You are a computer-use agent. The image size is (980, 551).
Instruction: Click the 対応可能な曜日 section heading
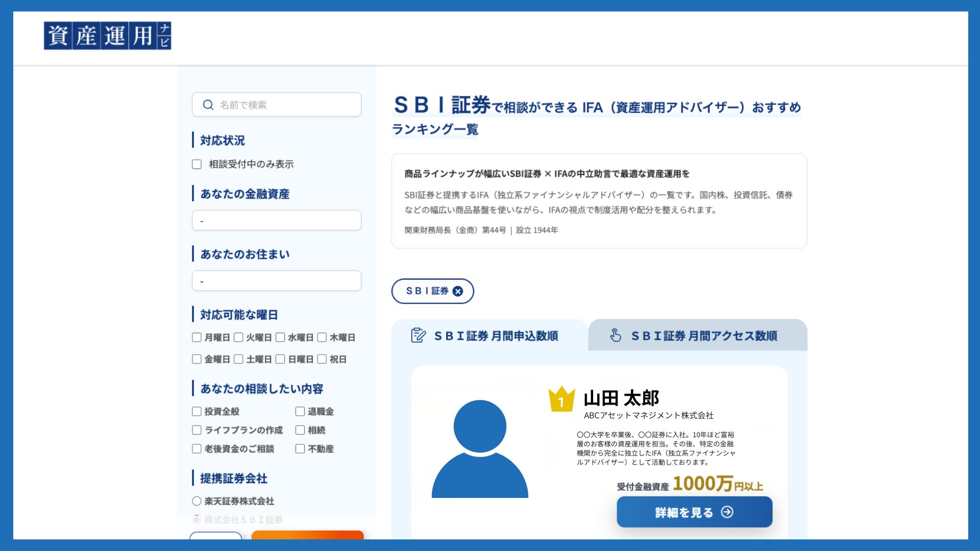239,315
